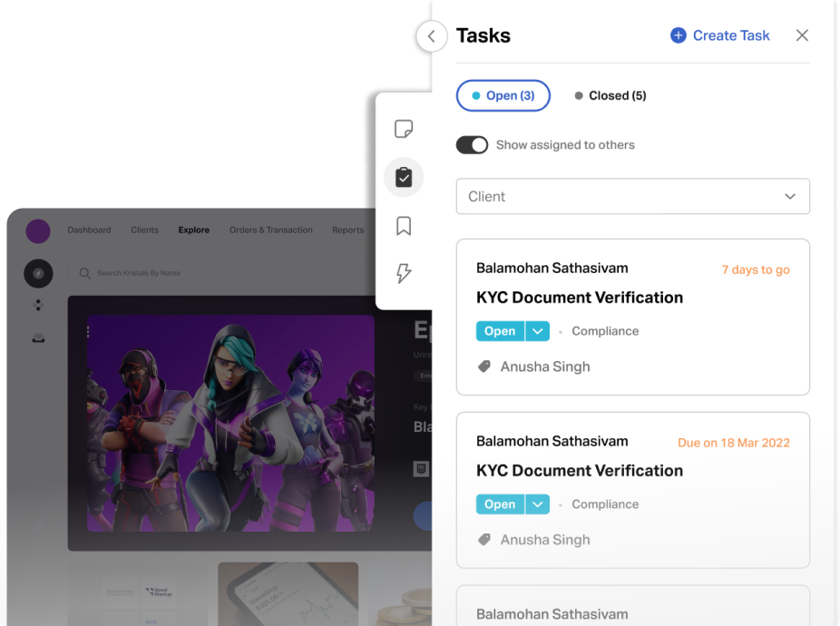Click the Open status button in 7 days card
840x626 pixels.
pos(500,331)
